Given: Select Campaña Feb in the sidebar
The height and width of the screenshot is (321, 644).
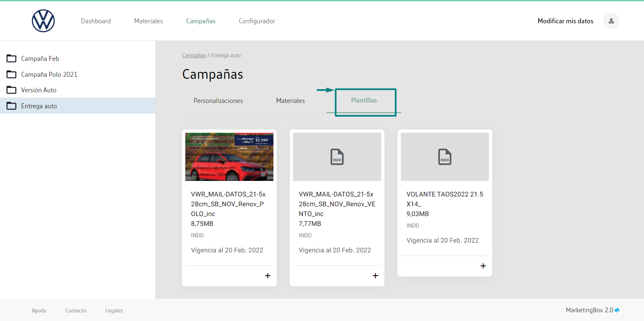Looking at the screenshot, I should 78,59.
